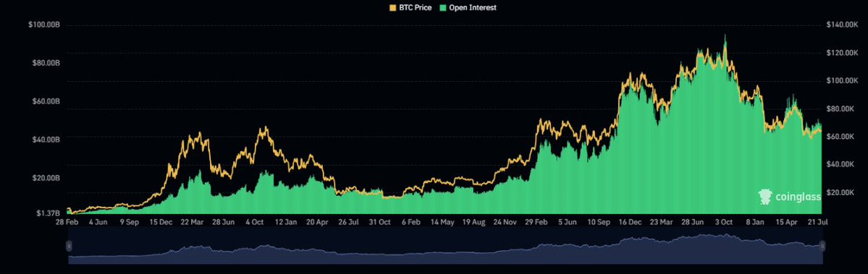The image size is (868, 274).
Task: Click the 31 Oct date label
Action: [x=380, y=222]
